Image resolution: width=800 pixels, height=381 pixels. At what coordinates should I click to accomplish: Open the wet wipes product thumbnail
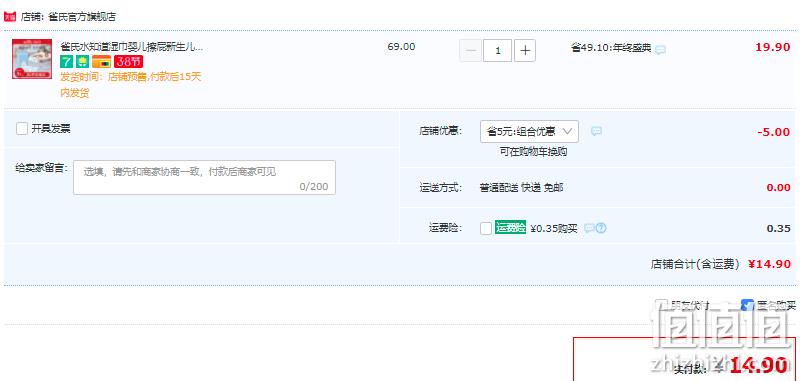(32, 59)
